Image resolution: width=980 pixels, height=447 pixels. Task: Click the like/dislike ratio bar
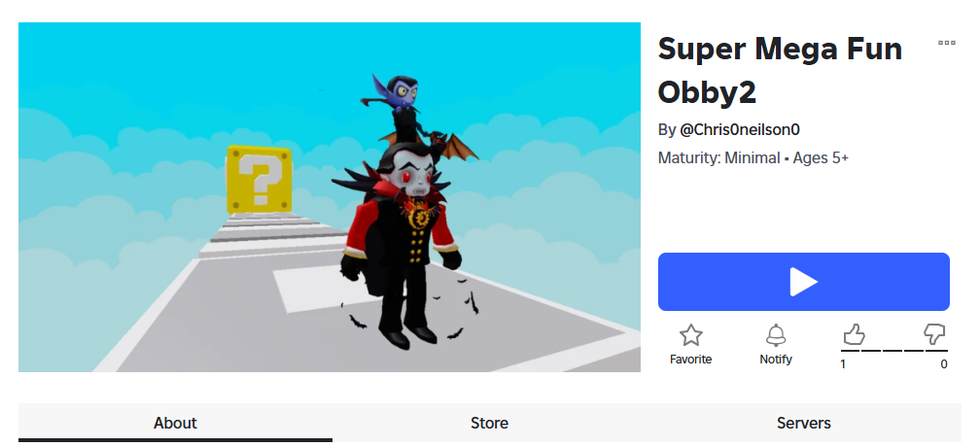[894, 350]
